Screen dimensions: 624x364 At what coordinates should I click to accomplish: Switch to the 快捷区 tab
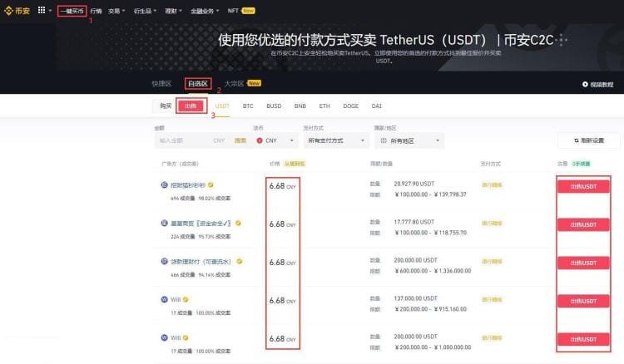tap(161, 83)
